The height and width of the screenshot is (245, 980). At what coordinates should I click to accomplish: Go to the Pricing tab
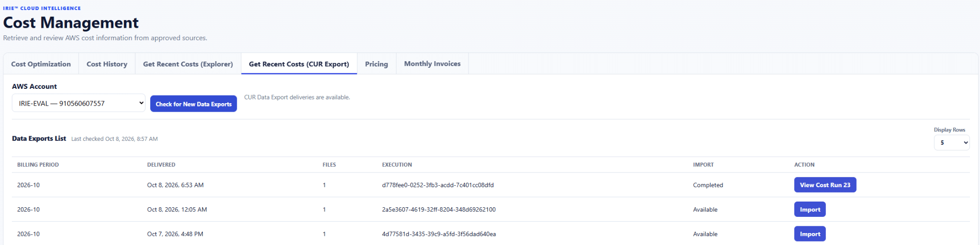pos(377,64)
